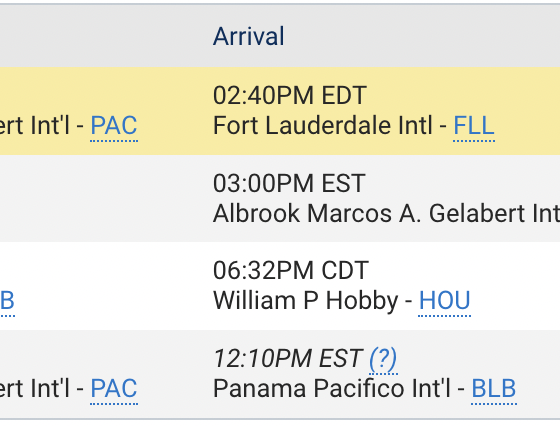Click empty departure cell of 03:00PM EST row
Viewport: 560px width, 426px height.
coord(104,199)
